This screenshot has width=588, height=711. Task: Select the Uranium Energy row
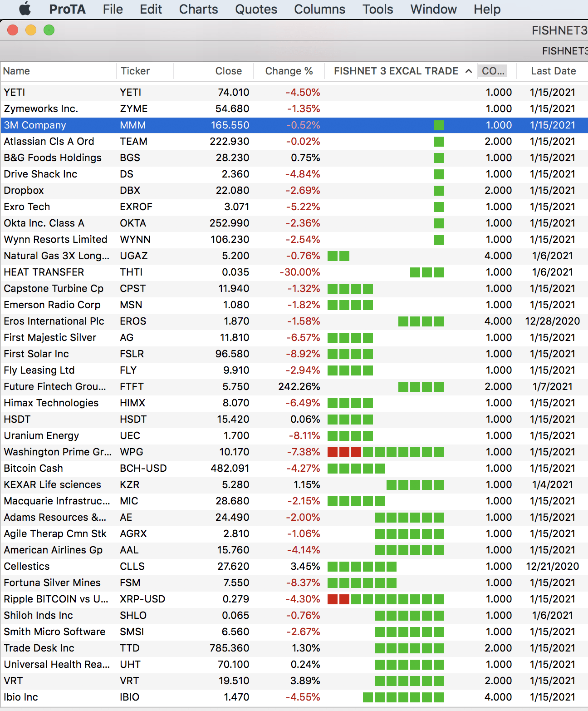(294, 435)
